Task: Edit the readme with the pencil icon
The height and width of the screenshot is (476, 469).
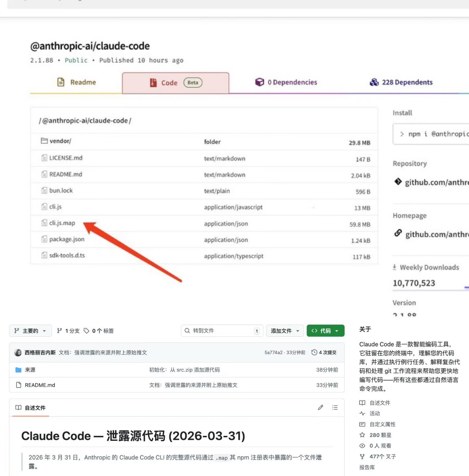Action: coord(320,407)
